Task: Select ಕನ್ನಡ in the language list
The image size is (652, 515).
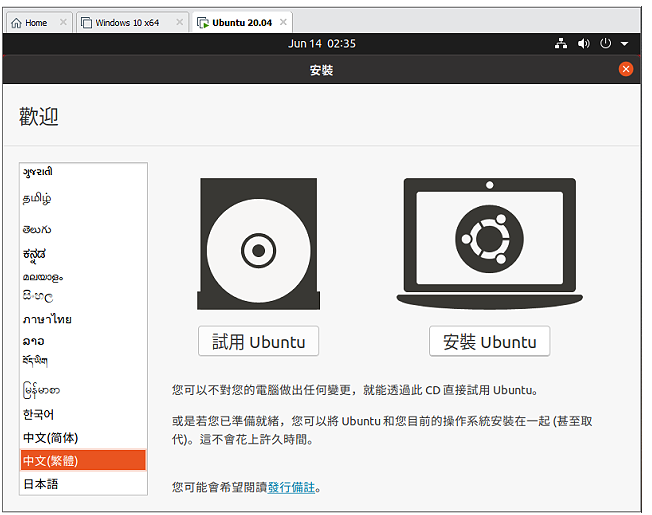Action: click(x=83, y=254)
